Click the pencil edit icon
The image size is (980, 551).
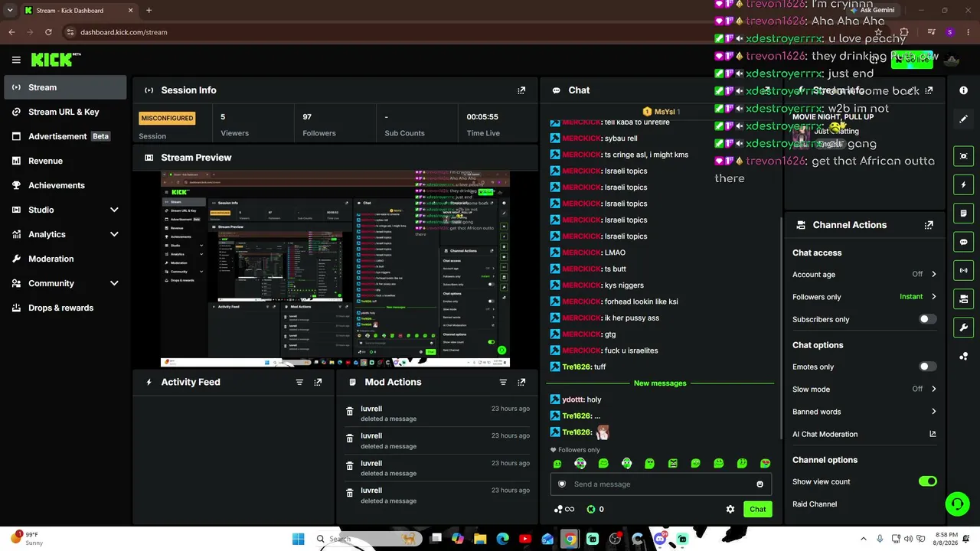coord(963,119)
